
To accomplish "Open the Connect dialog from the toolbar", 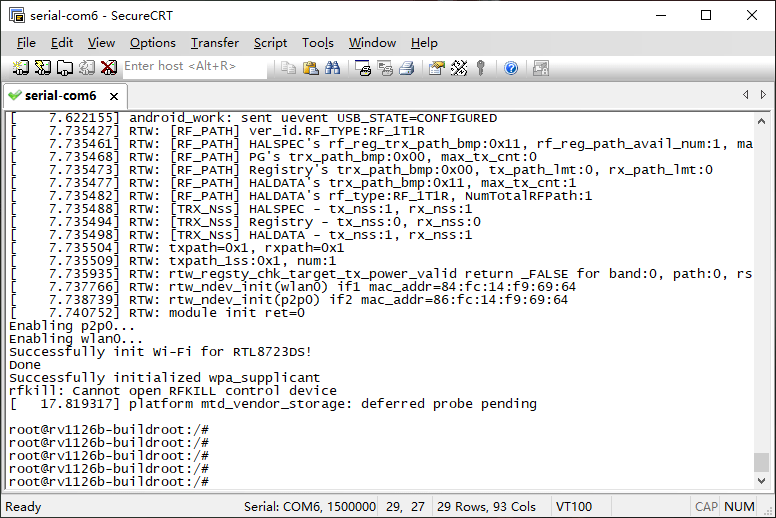I will click(20, 68).
